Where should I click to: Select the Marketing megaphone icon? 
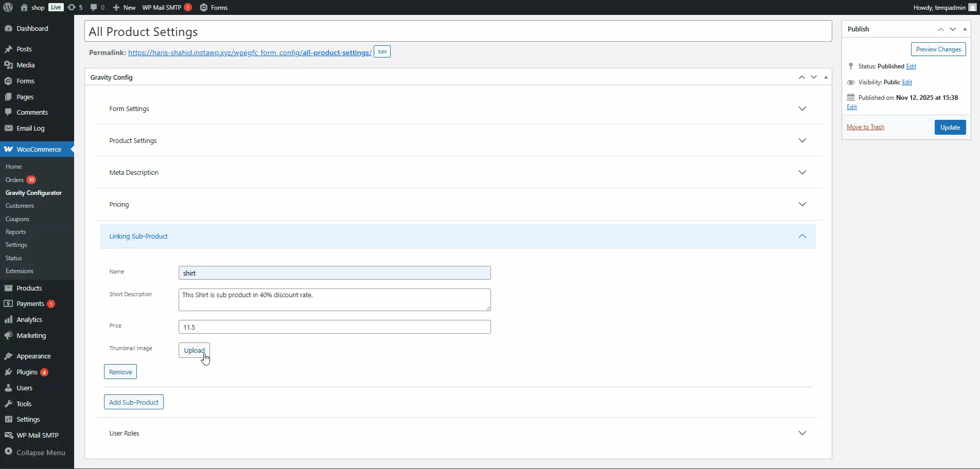click(8, 336)
